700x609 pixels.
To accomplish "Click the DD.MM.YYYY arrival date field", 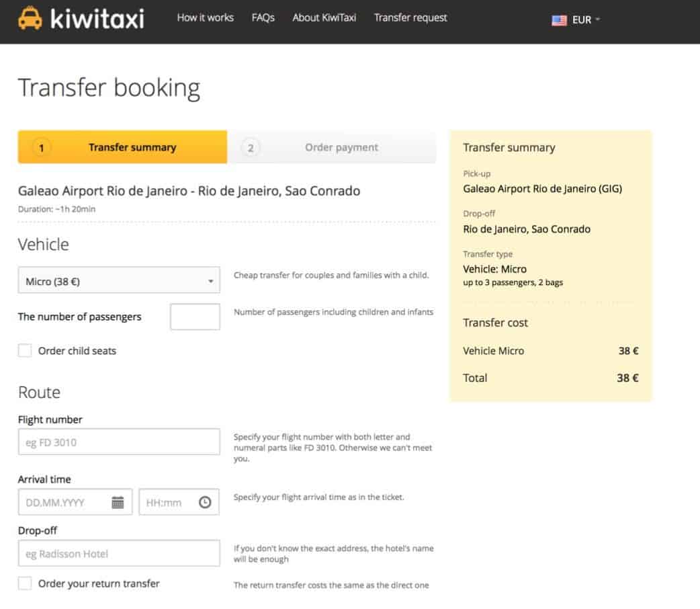I will [64, 502].
